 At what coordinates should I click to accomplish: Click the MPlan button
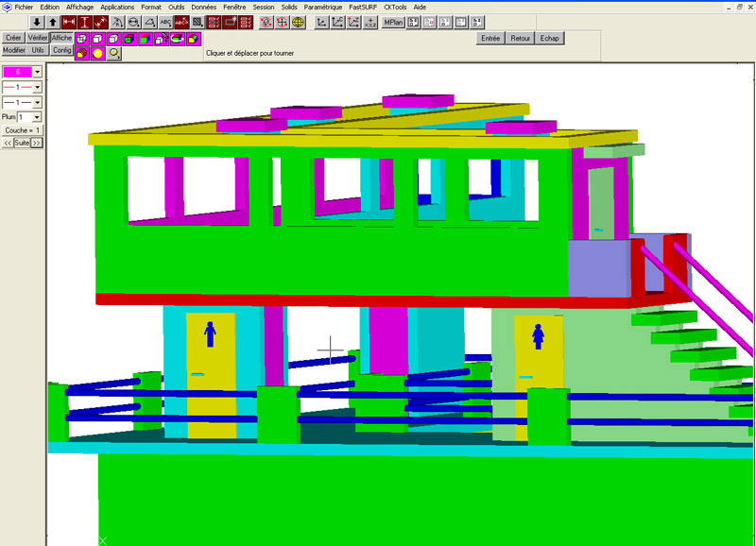(x=393, y=22)
